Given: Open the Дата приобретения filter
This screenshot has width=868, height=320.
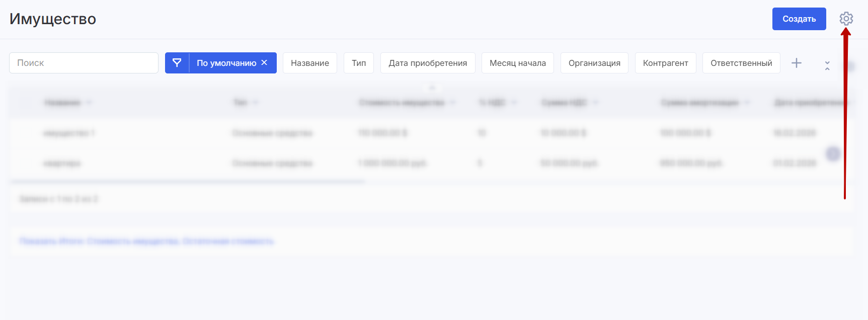Looking at the screenshot, I should pos(427,63).
